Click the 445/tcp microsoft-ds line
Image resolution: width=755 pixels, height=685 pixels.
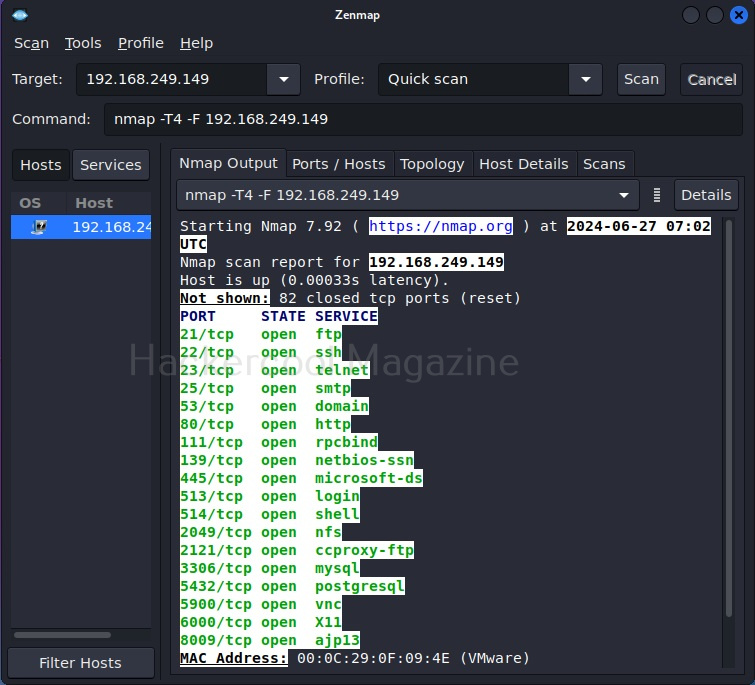301,478
